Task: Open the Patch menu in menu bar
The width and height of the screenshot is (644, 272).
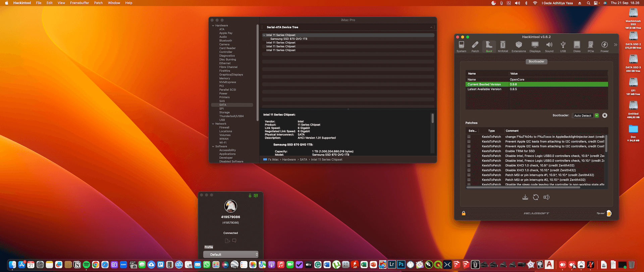Action: point(98,3)
